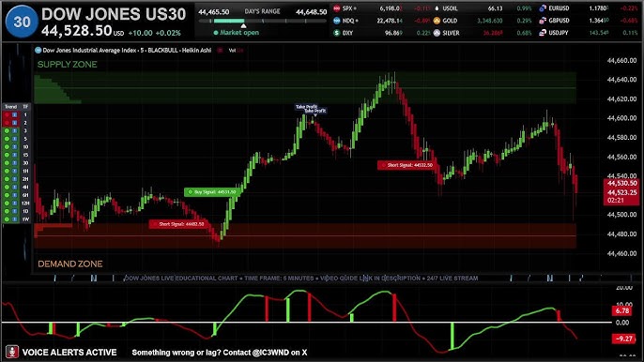Click the Dow Jones Industrial Average Index chart title
This screenshot has height=362, width=644.
[x=127, y=50]
